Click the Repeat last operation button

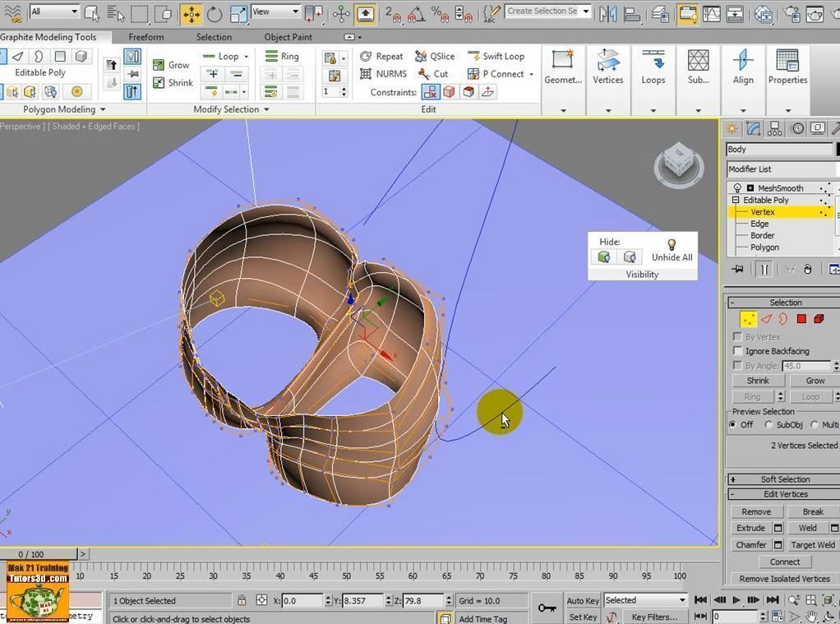point(381,56)
